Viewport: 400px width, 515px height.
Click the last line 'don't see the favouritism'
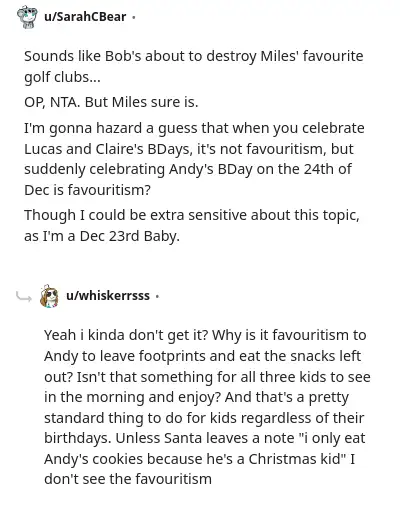tap(128, 479)
